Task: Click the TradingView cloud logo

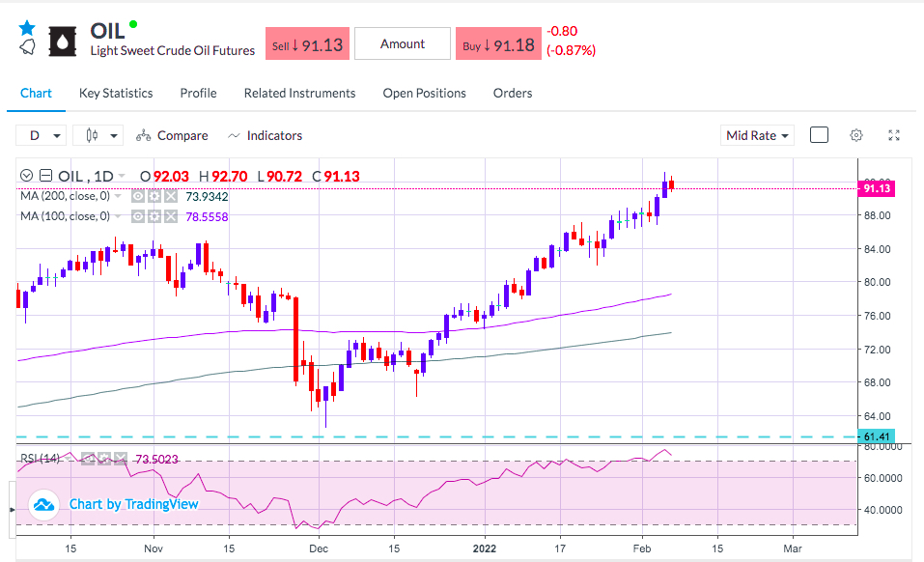Action: point(44,505)
